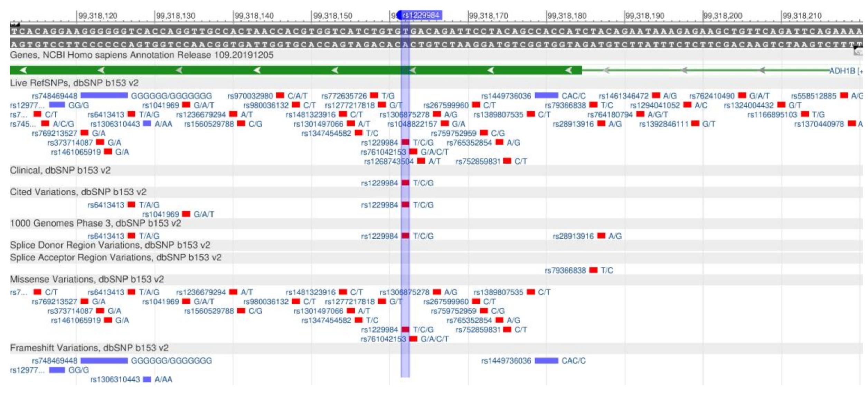The image size is (868, 394).
Task: Select the rs1229984 marker label on the ruler
Action: [x=419, y=15]
